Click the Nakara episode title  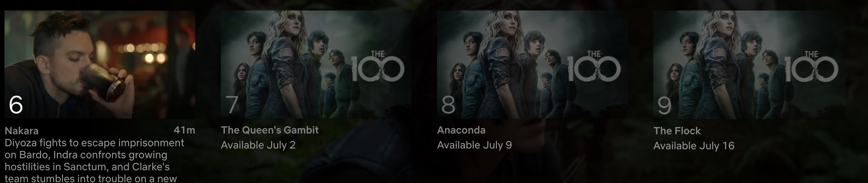22,130
